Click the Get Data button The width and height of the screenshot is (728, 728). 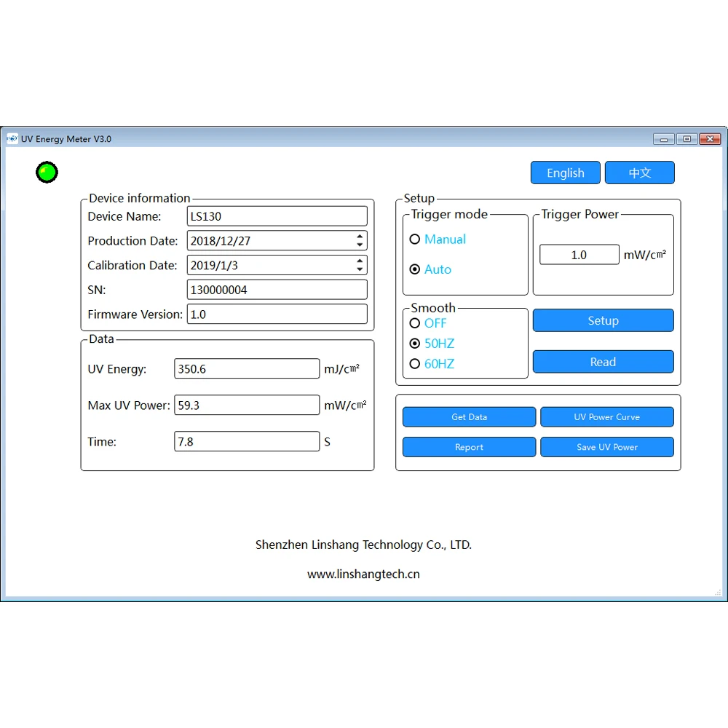pos(469,417)
